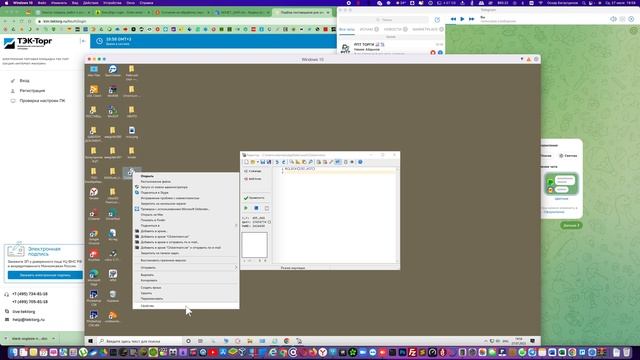Click New document icon in editor toolbar
Viewport: 640px width, 360px height.
[246, 162]
